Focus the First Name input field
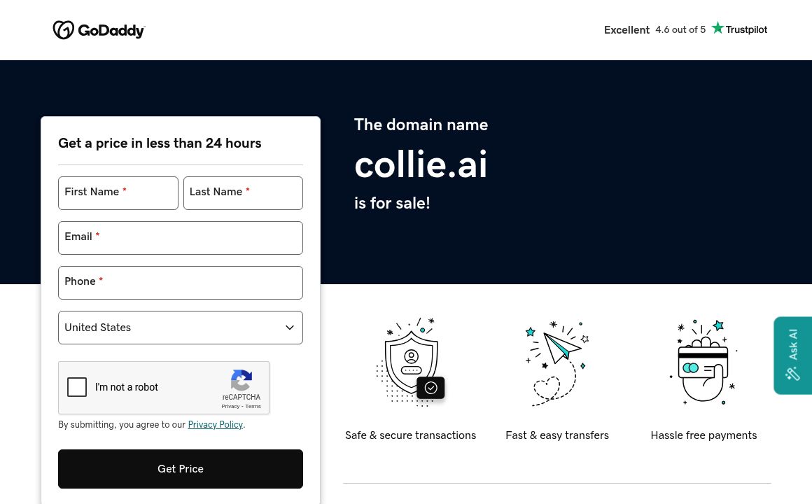 tap(118, 193)
